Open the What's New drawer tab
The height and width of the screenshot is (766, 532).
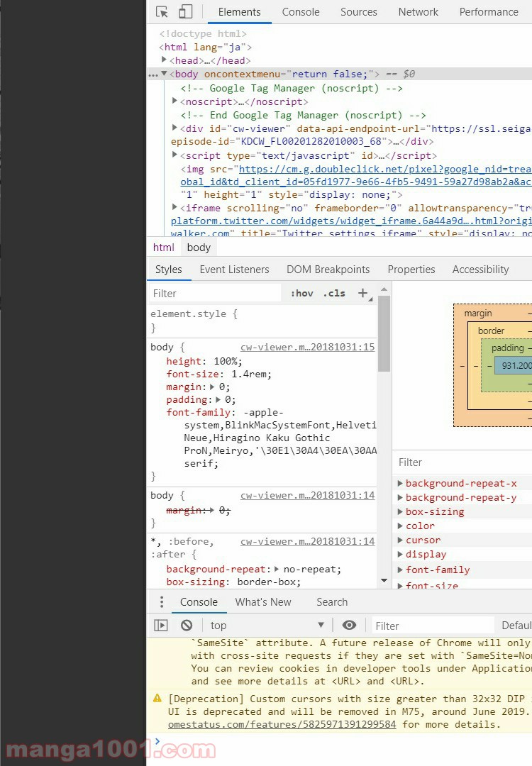(x=263, y=602)
